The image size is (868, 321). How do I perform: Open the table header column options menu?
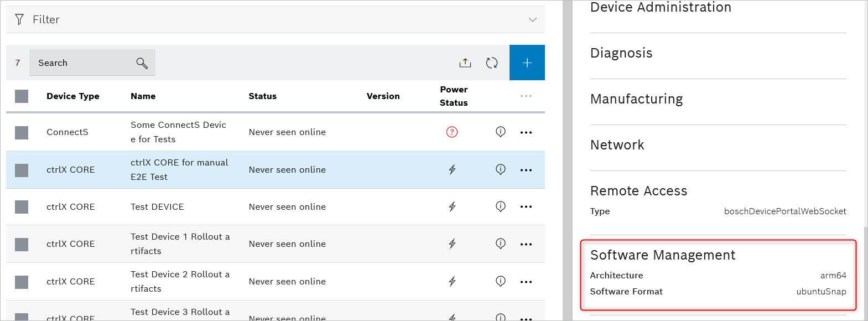point(526,96)
